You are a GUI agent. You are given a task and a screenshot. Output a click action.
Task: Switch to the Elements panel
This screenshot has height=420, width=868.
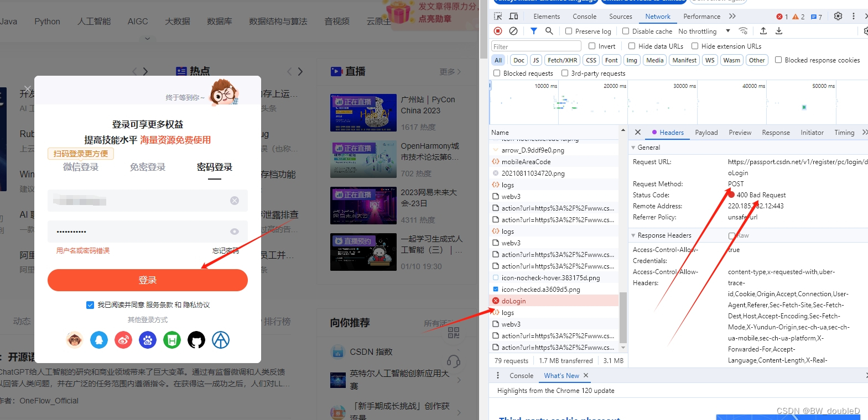(x=547, y=17)
